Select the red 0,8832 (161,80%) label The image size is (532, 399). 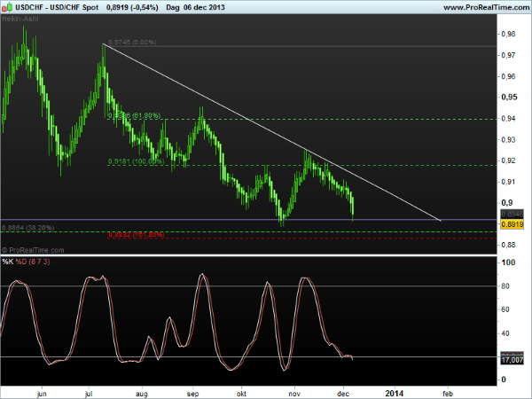136,234
